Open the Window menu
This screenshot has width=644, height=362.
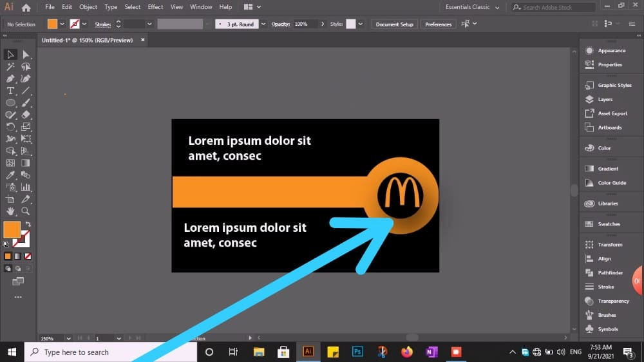tap(201, 7)
